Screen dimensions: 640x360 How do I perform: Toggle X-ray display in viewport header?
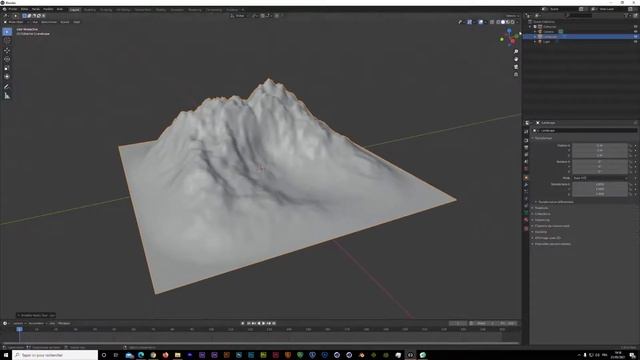click(492, 22)
